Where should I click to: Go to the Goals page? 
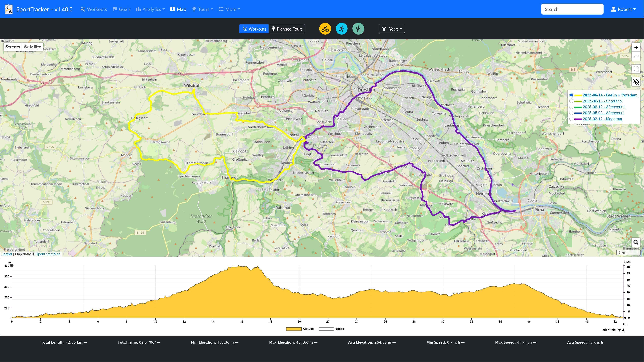point(121,9)
